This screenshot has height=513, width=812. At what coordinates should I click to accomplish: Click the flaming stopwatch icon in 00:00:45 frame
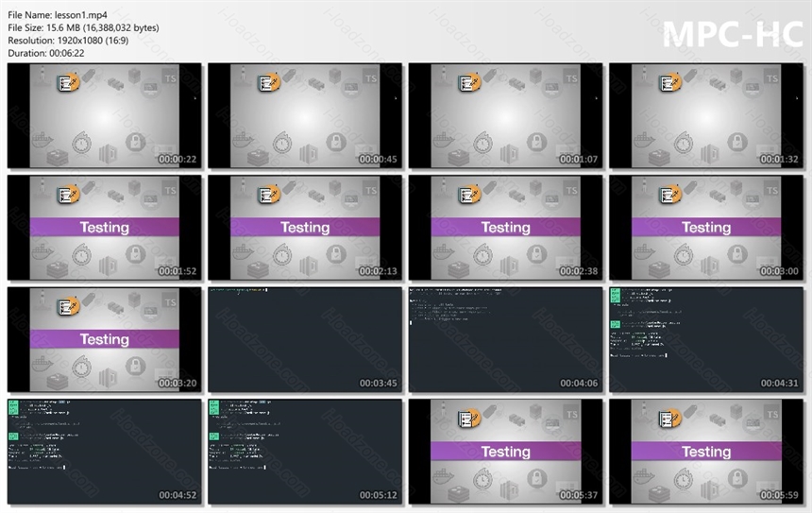[282, 143]
